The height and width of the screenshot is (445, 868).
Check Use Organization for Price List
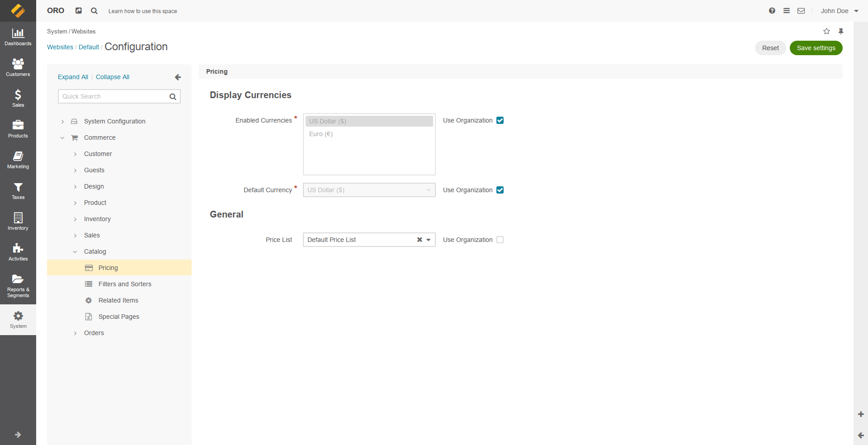pyautogui.click(x=500, y=240)
